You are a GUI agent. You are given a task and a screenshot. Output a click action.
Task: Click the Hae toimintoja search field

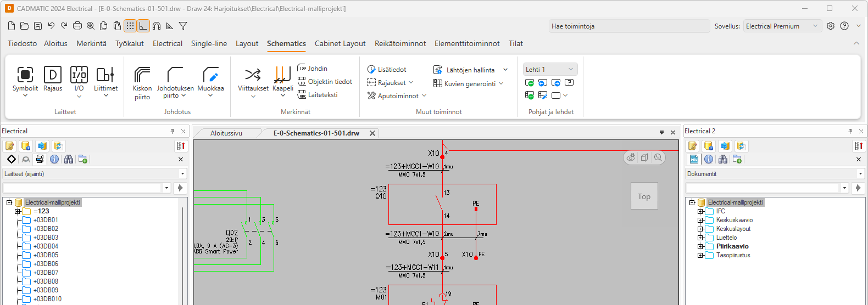(x=629, y=26)
